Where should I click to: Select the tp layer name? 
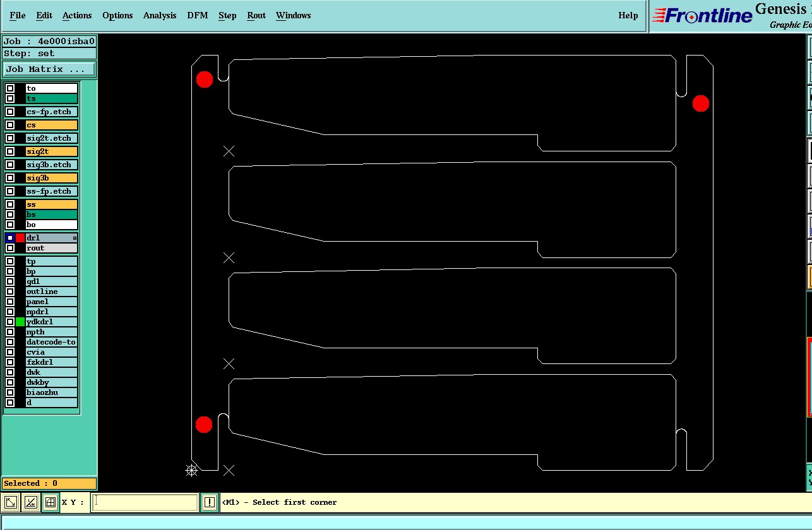pyautogui.click(x=52, y=261)
